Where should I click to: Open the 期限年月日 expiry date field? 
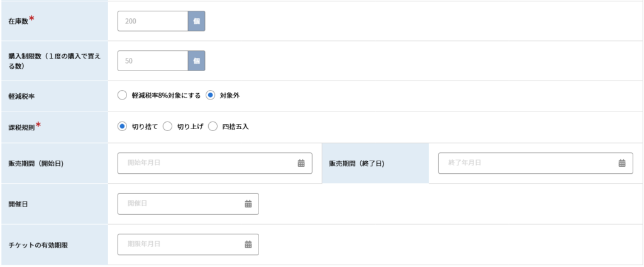pos(188,244)
